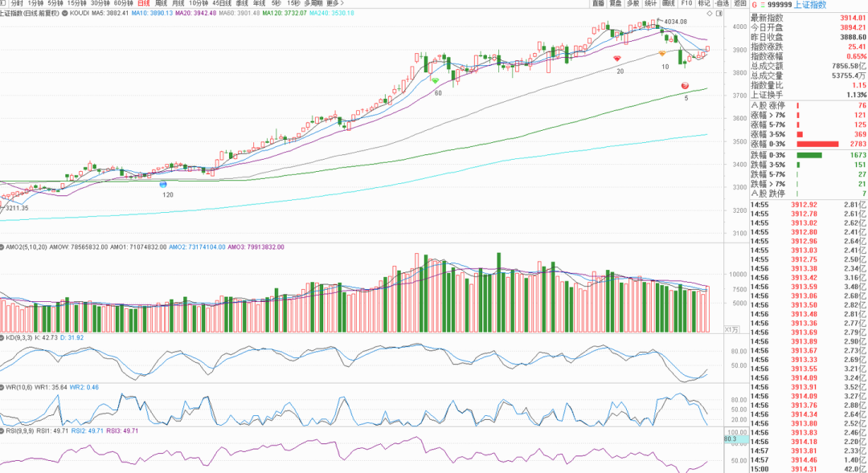Click the 总成交额 7856.58亿 row

[809, 66]
